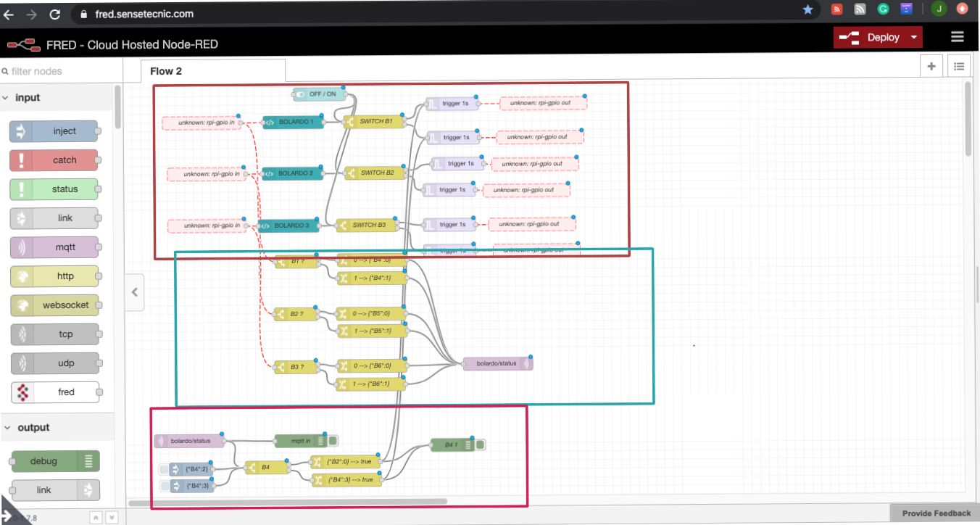This screenshot has height=525, width=980.
Task: Click the OFF / ON switch node button
Action: click(301, 94)
